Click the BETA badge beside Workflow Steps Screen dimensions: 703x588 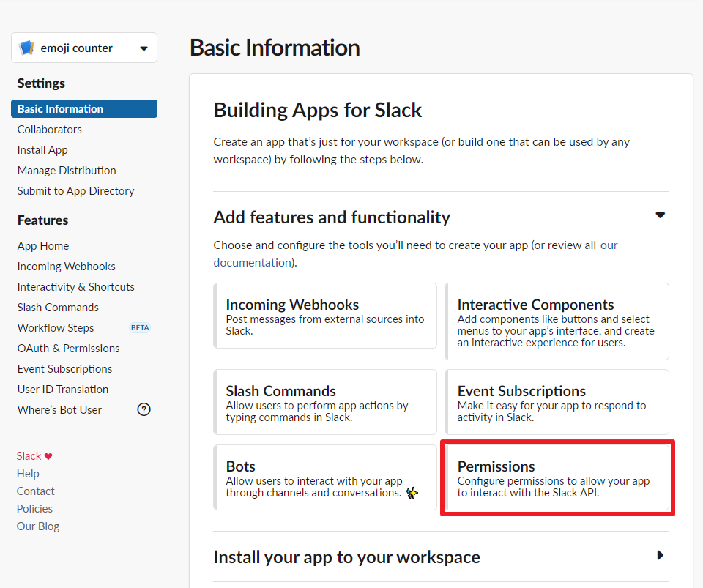click(x=140, y=327)
